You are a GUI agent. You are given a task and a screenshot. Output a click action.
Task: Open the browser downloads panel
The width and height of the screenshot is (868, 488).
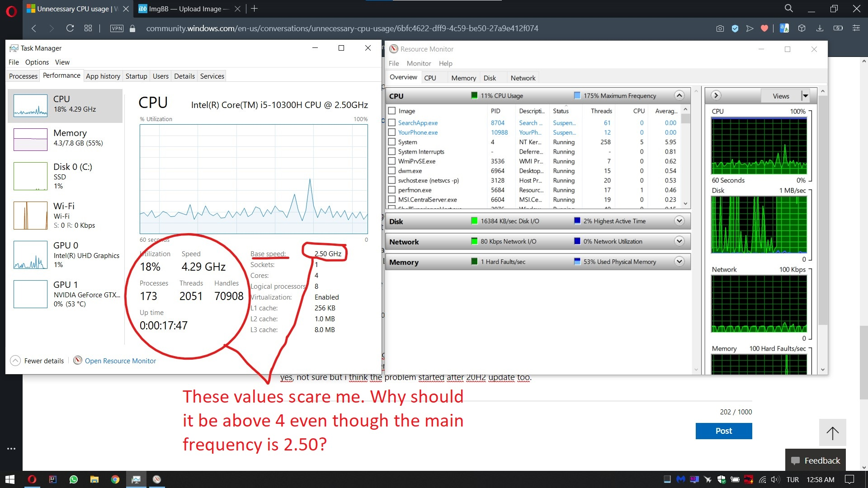(820, 28)
